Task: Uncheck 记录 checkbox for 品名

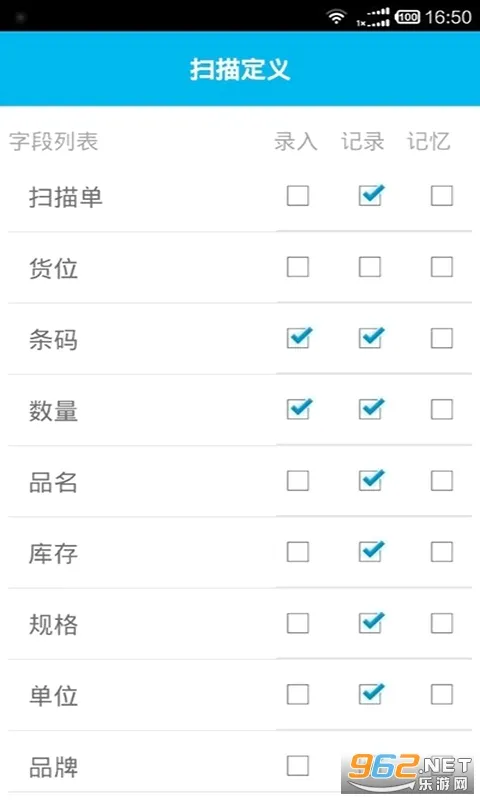Action: [x=370, y=480]
